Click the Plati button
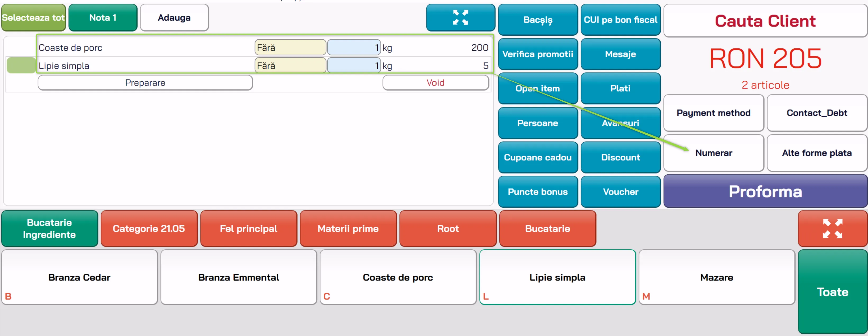This screenshot has height=336, width=868. pos(620,88)
